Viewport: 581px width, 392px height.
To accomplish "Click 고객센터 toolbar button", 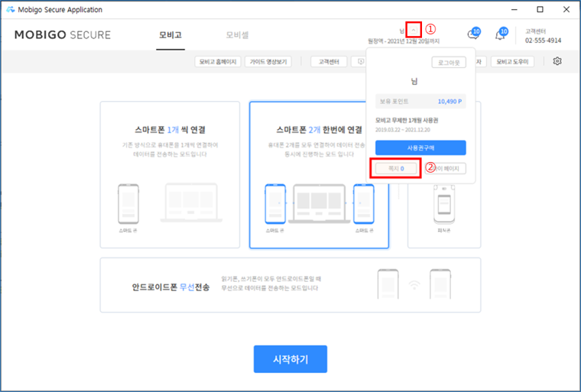I will (x=329, y=61).
